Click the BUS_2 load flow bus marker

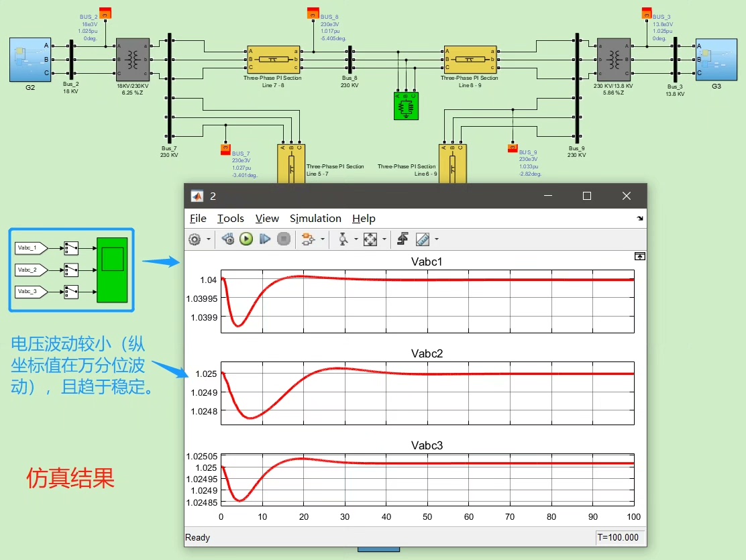click(x=105, y=13)
